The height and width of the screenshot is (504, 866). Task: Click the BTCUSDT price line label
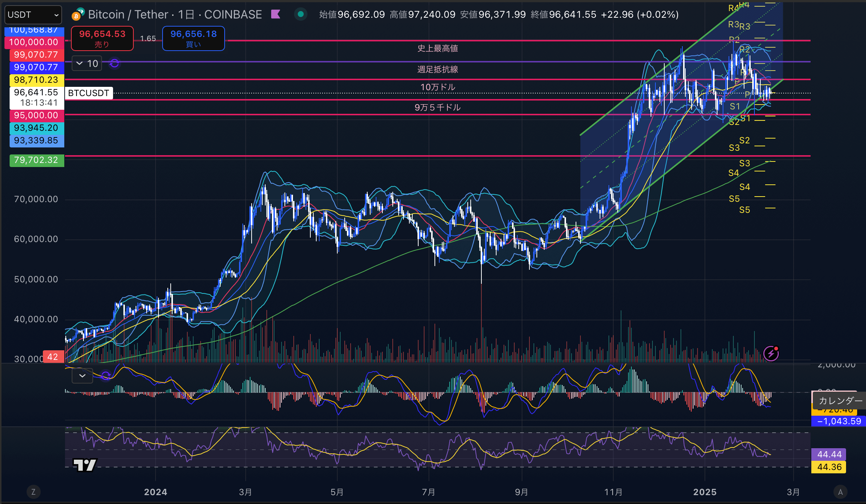[89, 93]
